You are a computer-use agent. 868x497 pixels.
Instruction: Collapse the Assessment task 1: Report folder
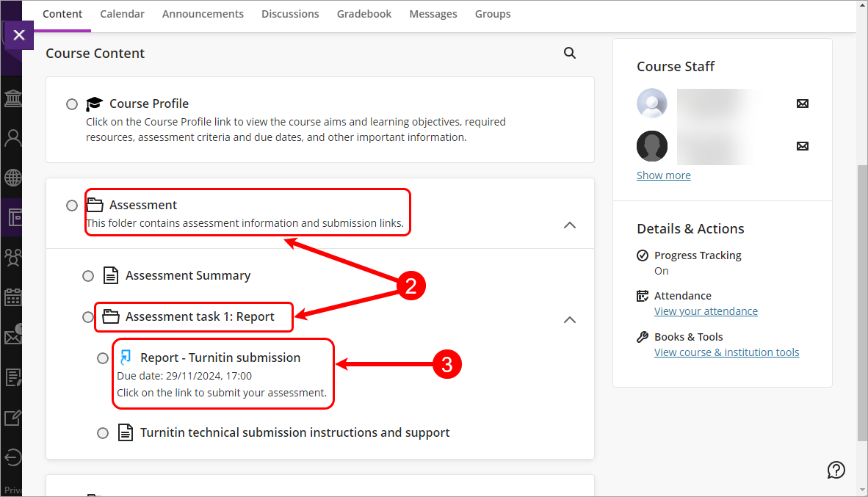(x=569, y=319)
